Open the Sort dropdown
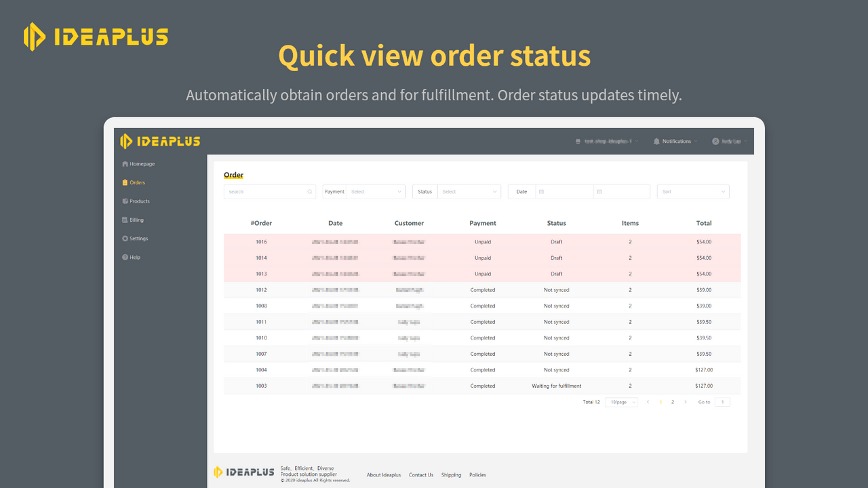This screenshot has height=488, width=868. [693, 192]
